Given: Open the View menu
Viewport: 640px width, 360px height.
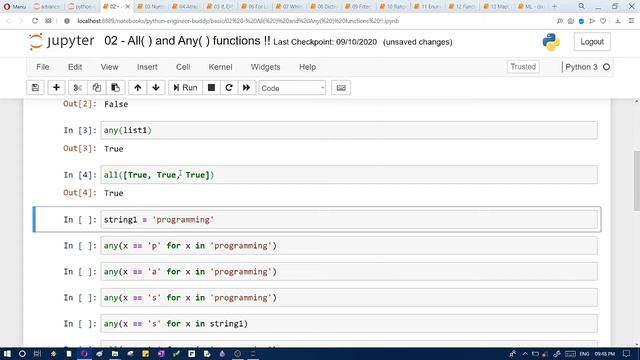Looking at the screenshot, I should [x=109, y=67].
